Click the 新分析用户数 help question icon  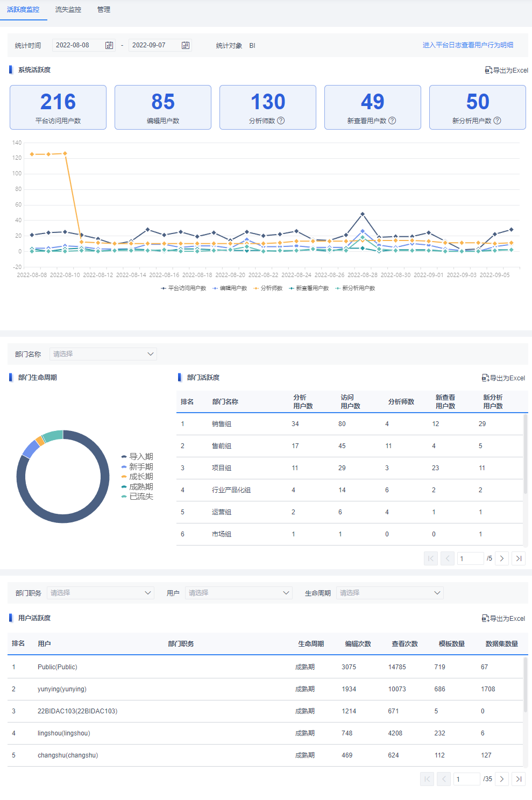tap(497, 121)
